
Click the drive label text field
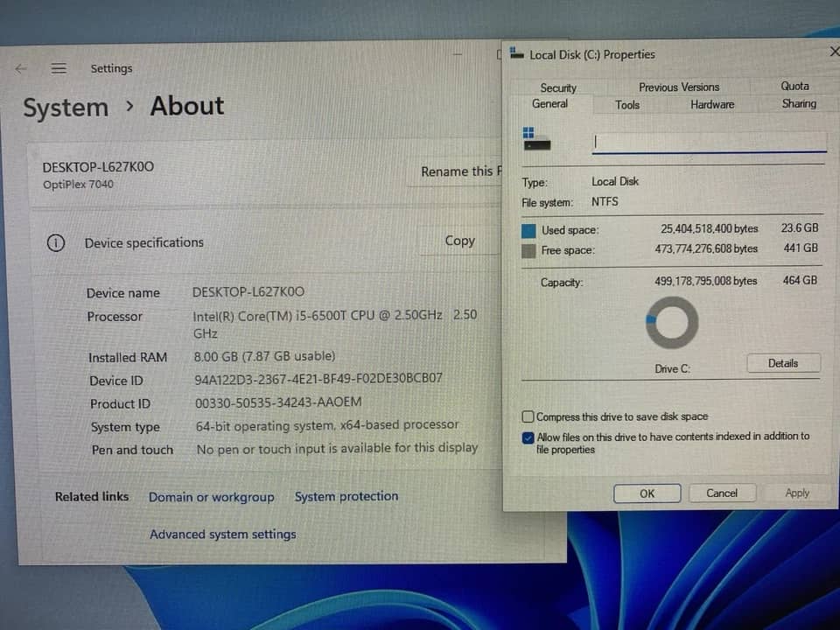tap(708, 143)
